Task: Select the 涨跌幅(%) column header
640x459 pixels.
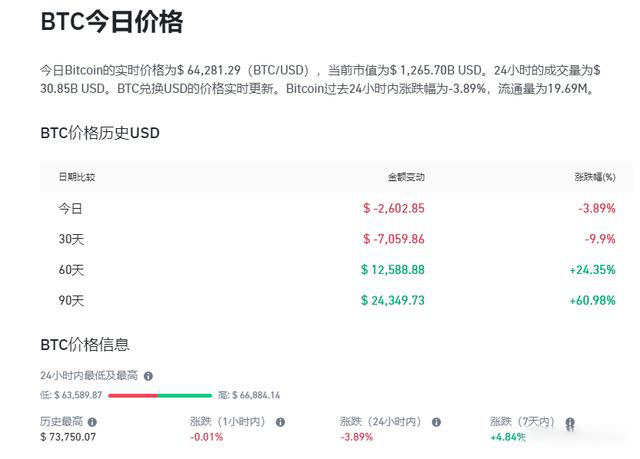Action: tap(595, 177)
